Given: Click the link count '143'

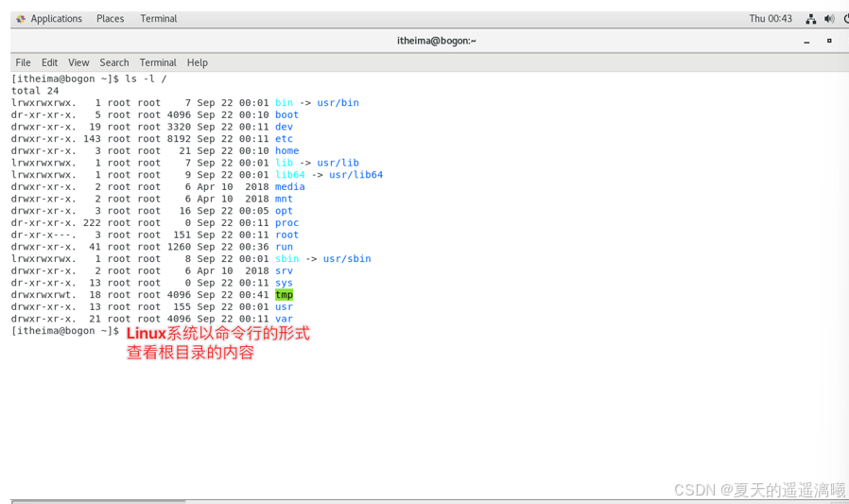Looking at the screenshot, I should 92,139.
